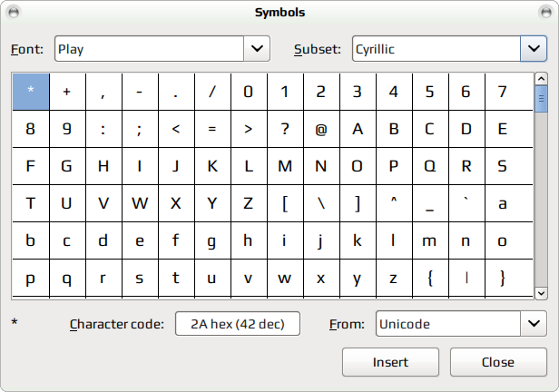Screen dimensions: 559x392
Task: Select the colon : symbol cell
Action: 103,129
